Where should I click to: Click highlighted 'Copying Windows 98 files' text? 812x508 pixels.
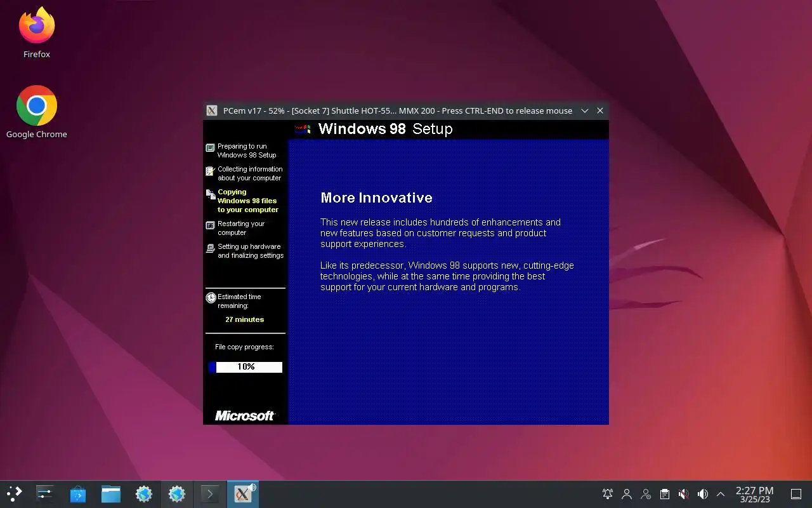click(248, 201)
